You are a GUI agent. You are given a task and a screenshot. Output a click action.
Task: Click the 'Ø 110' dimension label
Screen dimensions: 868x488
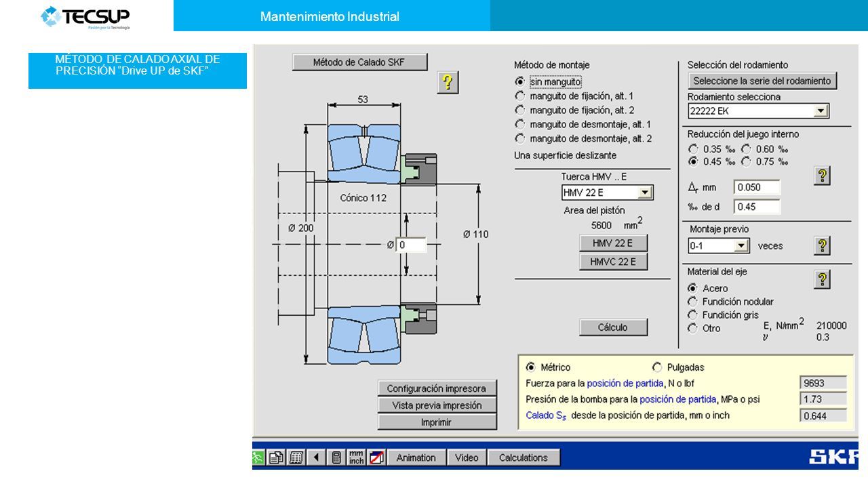pos(475,234)
